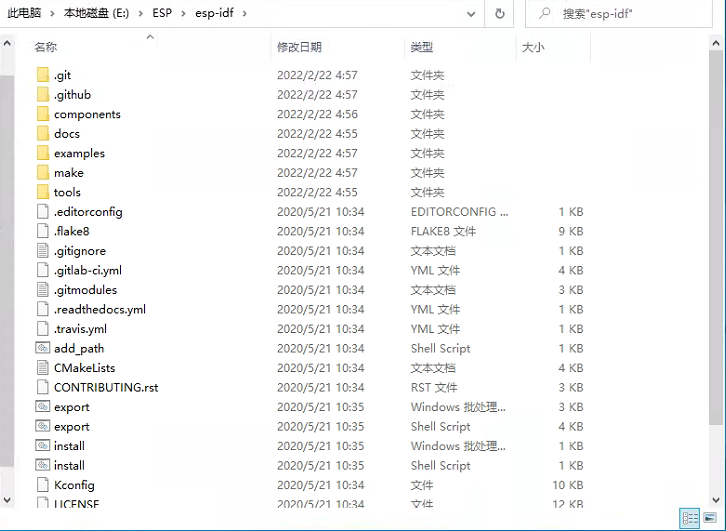Screen dimensions: 726x531
Task: Select the Kconfig file icon
Action: [x=43, y=484]
